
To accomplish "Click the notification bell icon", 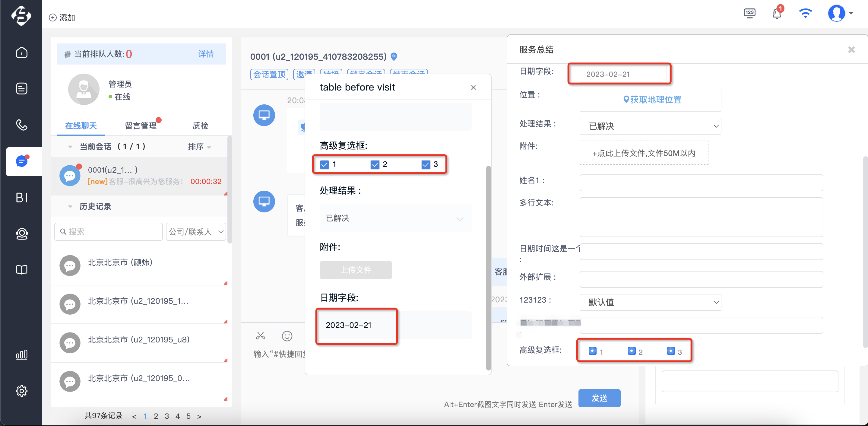I will 777,14.
